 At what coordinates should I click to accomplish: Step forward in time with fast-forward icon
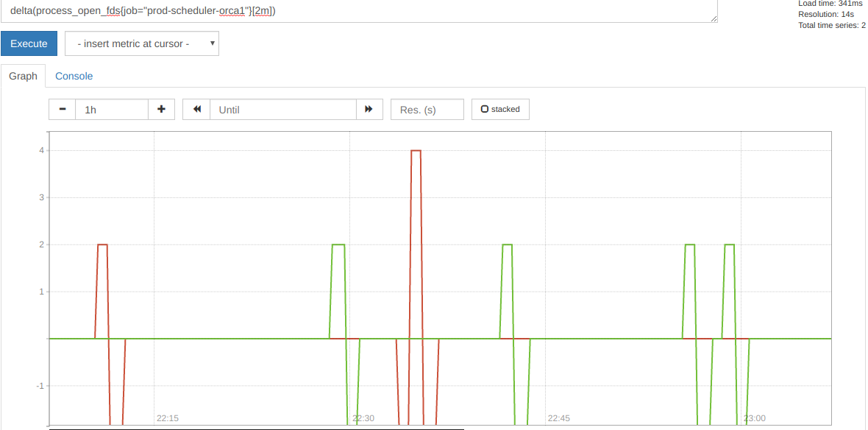point(369,109)
